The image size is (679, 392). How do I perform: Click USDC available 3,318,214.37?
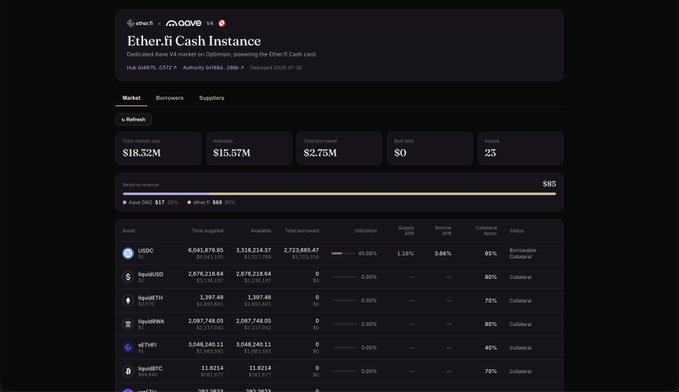click(253, 250)
